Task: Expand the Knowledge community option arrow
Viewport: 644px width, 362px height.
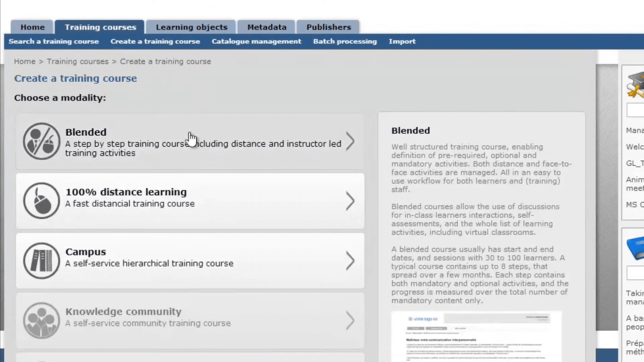Action: click(x=350, y=321)
